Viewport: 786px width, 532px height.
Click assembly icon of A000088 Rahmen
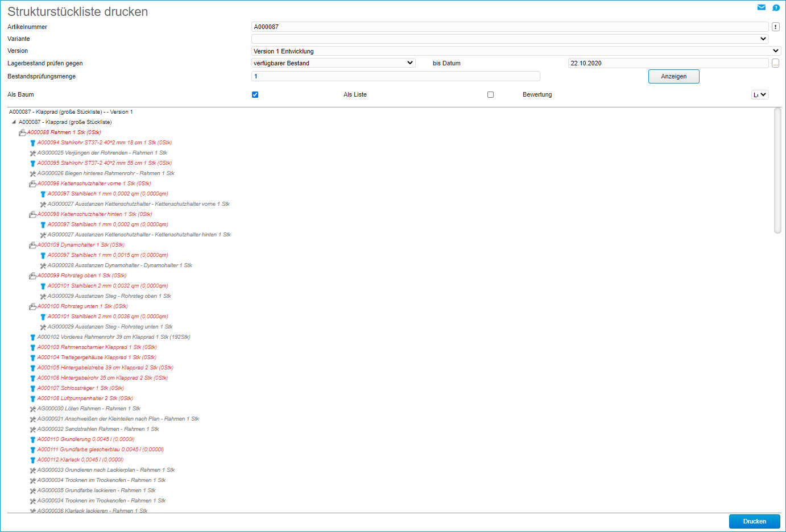[x=22, y=132]
